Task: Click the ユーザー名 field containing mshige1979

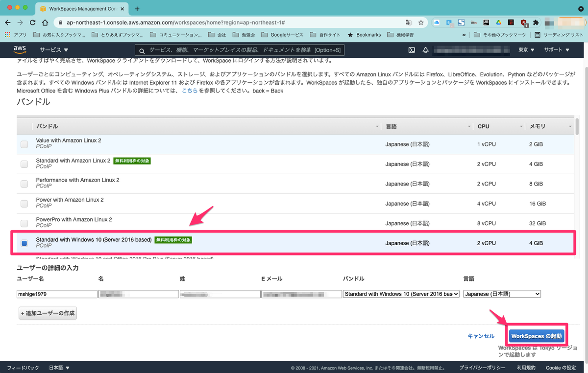Action: [x=57, y=294]
